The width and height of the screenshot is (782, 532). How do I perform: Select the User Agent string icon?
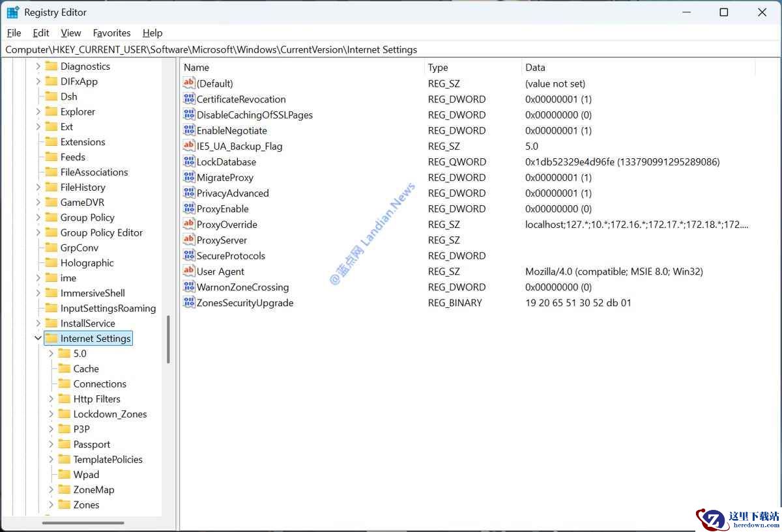pos(189,272)
